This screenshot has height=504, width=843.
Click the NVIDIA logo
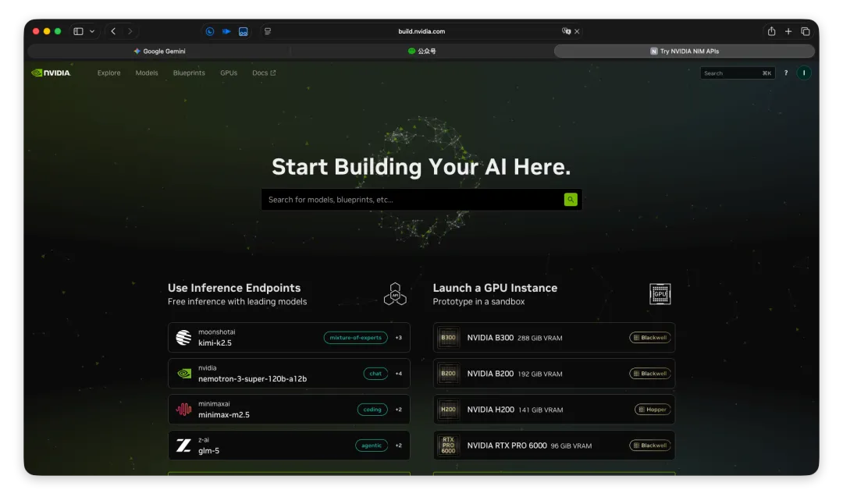[x=51, y=73]
